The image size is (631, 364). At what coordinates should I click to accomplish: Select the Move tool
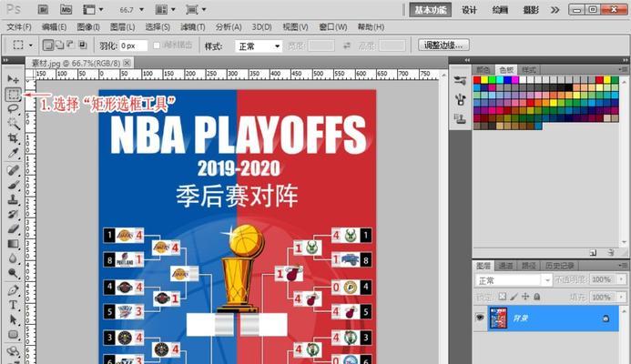tap(13, 79)
